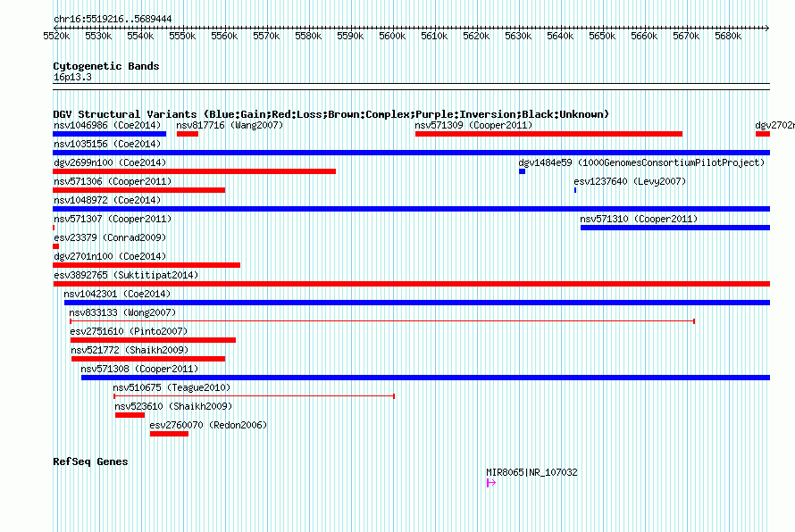
Task: Select the esv3892765 (Suktitipat2014) label
Action: 126,275
